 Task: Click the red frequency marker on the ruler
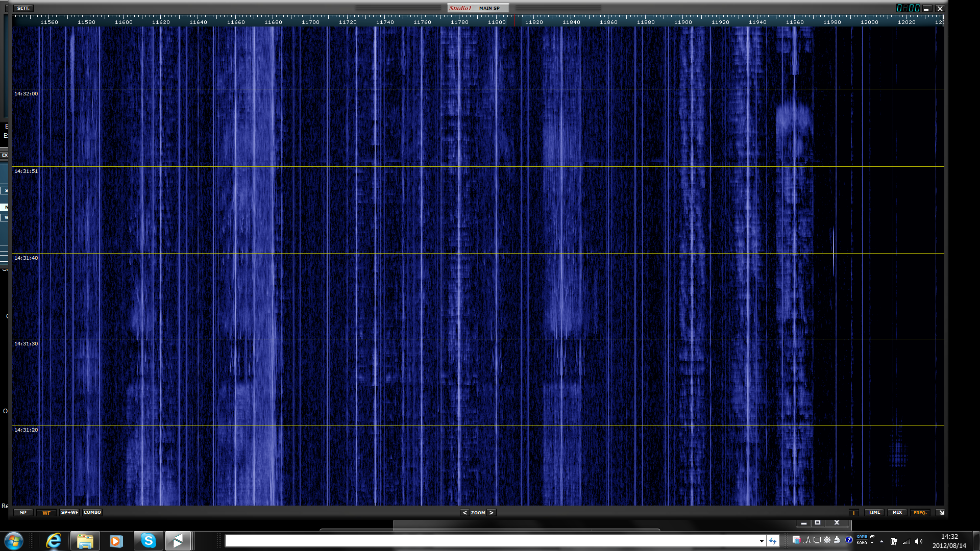(x=514, y=20)
